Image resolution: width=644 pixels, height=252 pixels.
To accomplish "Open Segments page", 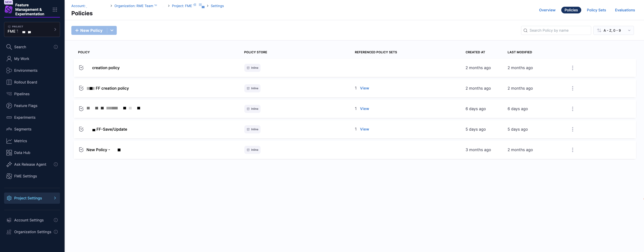I will [22, 129].
